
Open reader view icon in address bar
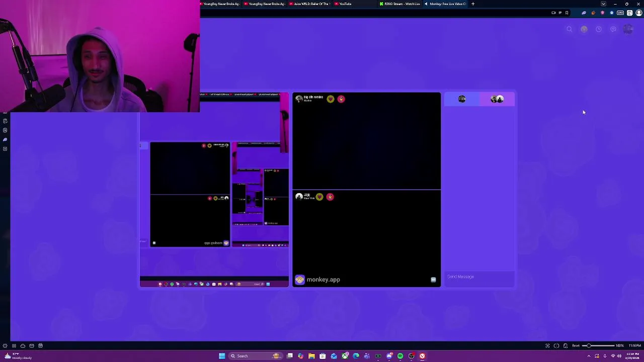(x=560, y=13)
